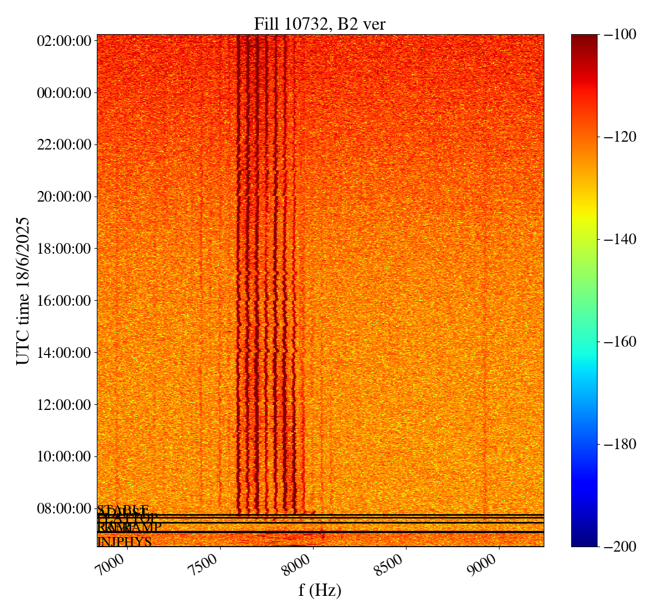The image size is (672, 616).
Task: Click the 18:00:00 time tick label
Action: pyautogui.click(x=64, y=249)
